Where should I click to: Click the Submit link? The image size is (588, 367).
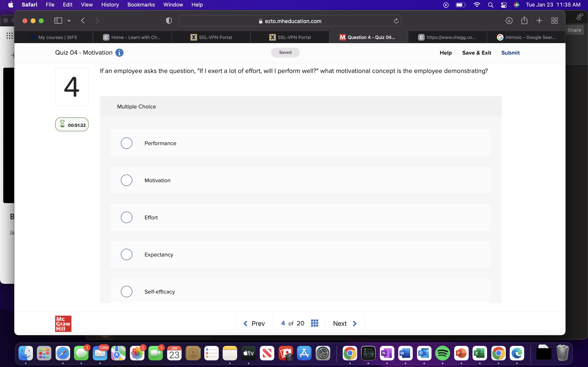click(510, 53)
